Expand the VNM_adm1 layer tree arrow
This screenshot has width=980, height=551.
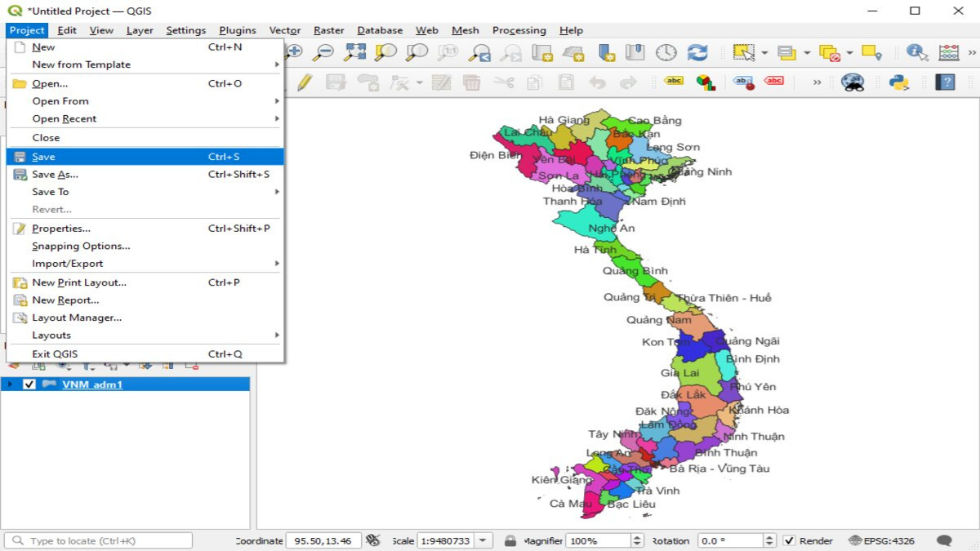coord(10,384)
